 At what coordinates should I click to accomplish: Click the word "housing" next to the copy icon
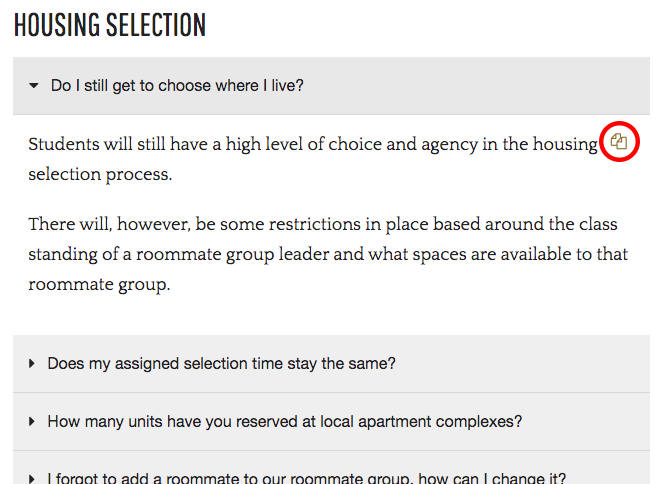(565, 145)
